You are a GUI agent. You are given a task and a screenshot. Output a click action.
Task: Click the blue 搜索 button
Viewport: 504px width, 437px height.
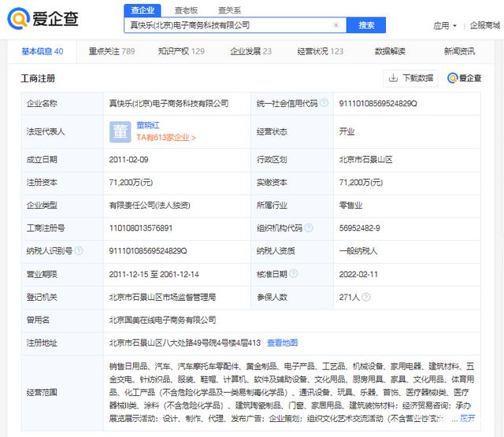pyautogui.click(x=366, y=25)
